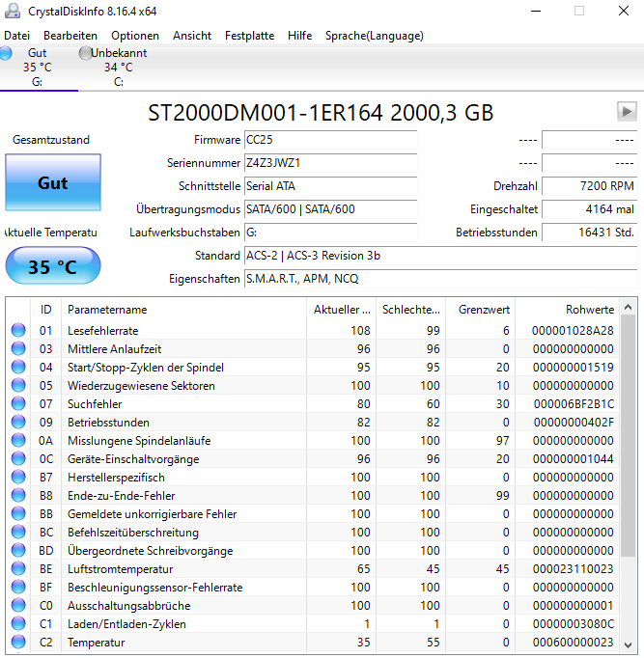644x658 pixels.
Task: Select raw value 00000003080C in row C1
Action: 574,624
